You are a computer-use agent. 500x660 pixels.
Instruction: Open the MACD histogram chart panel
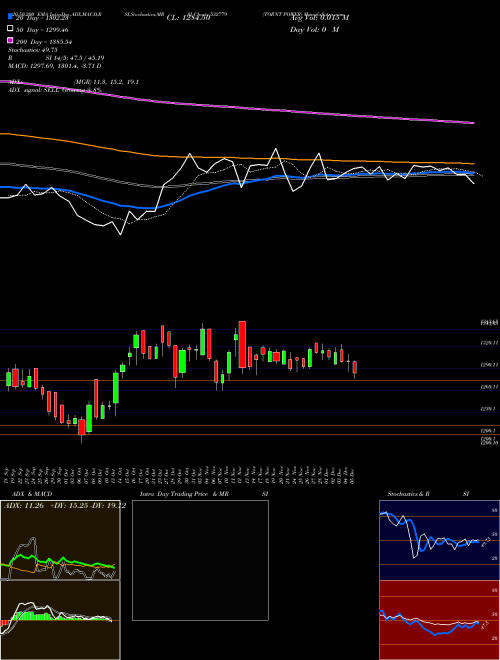click(60, 620)
